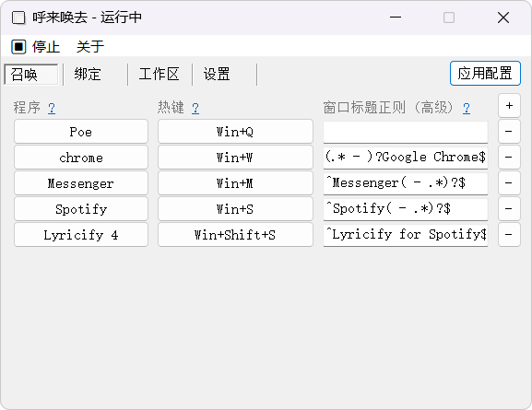532x410 pixels.
Task: Click the Win+Shift+S hotkey button
Action: click(x=235, y=234)
